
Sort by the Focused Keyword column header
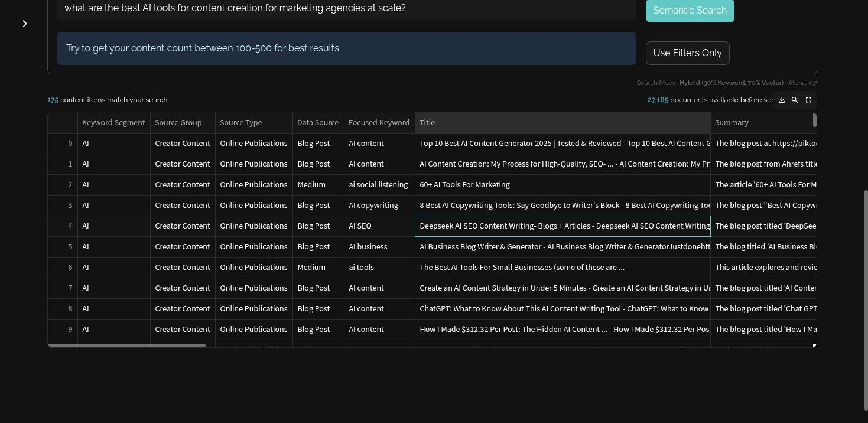[x=379, y=123]
